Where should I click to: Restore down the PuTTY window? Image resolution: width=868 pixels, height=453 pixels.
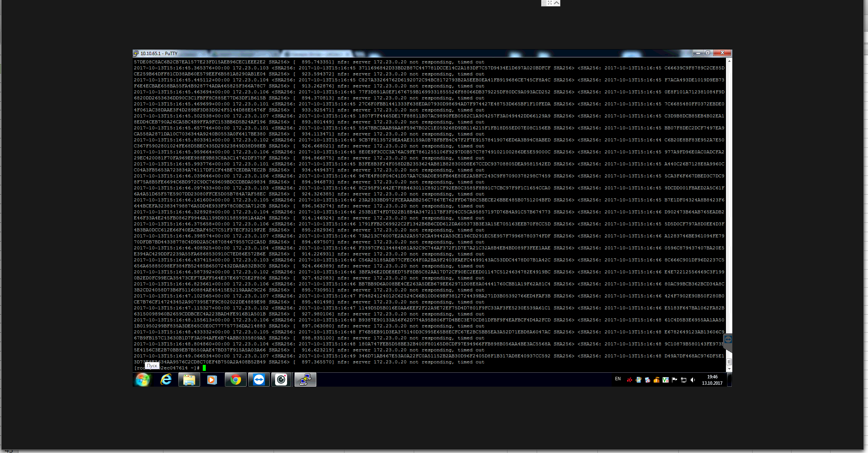click(708, 53)
